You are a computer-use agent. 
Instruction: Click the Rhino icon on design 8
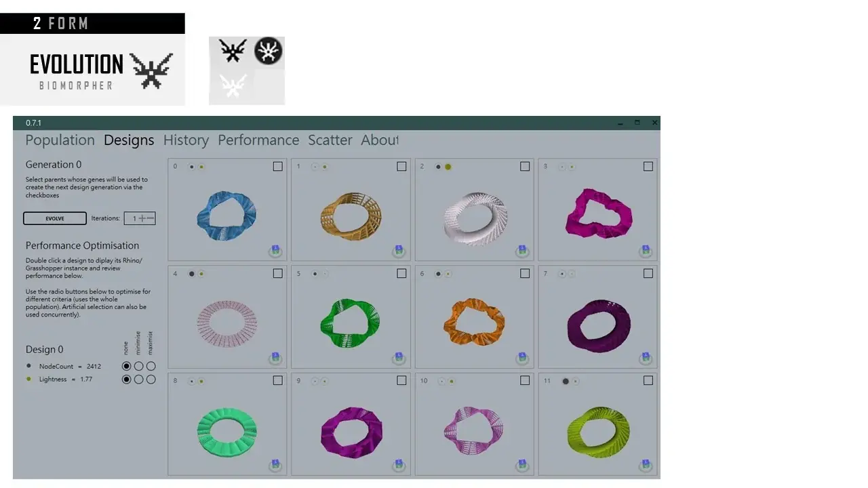pyautogui.click(x=275, y=466)
